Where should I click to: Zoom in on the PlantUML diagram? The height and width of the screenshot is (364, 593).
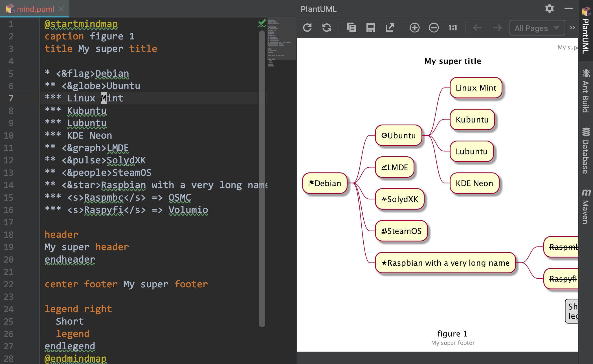click(x=414, y=28)
